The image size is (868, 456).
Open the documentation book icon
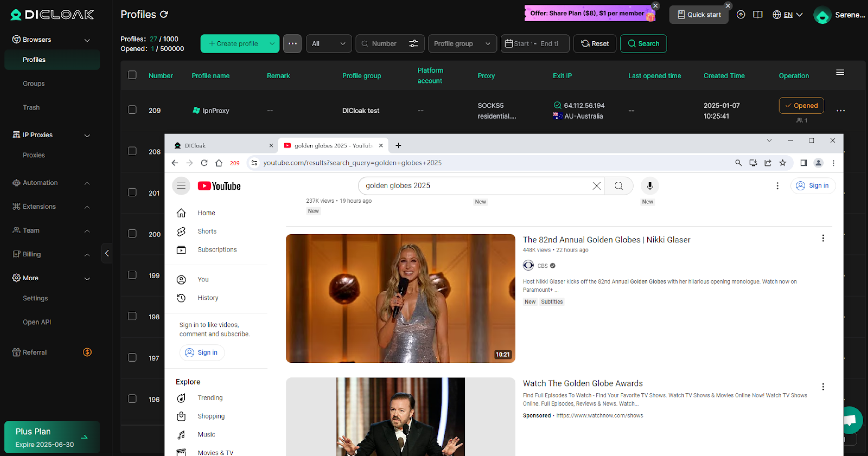click(758, 15)
